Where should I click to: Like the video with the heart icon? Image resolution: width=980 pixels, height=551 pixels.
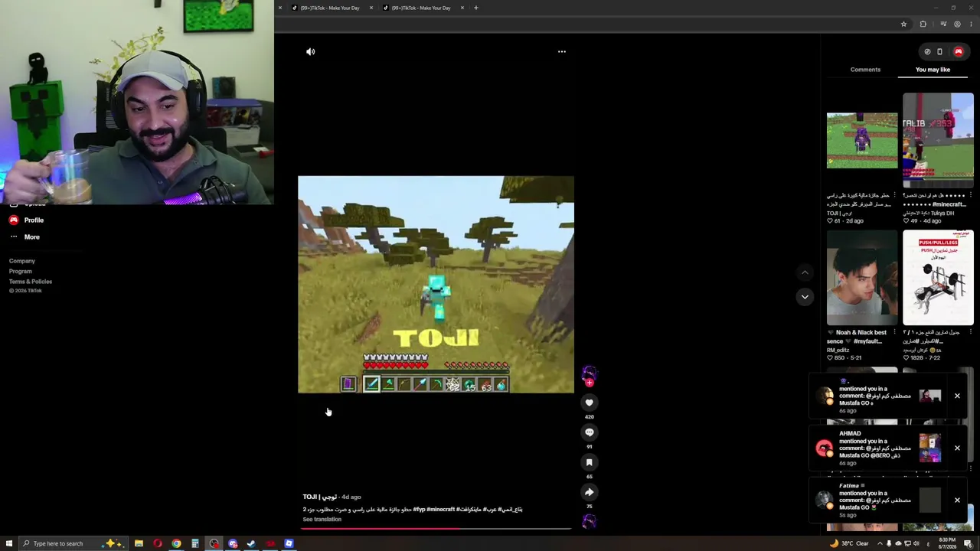tap(589, 403)
